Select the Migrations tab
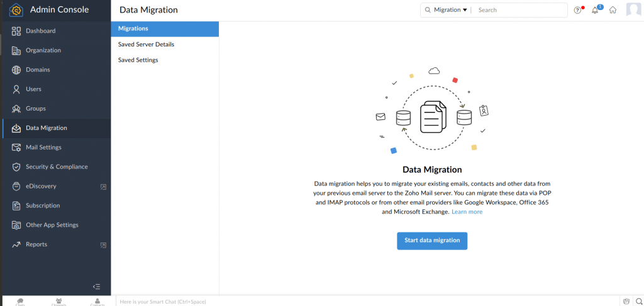The height and width of the screenshot is (306, 644). pos(165,29)
